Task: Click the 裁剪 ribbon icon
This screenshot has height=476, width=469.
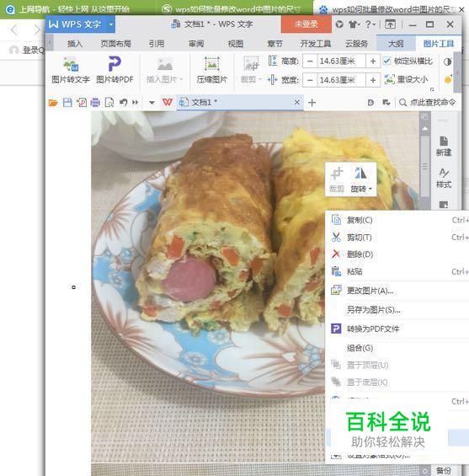Action: pos(251,64)
